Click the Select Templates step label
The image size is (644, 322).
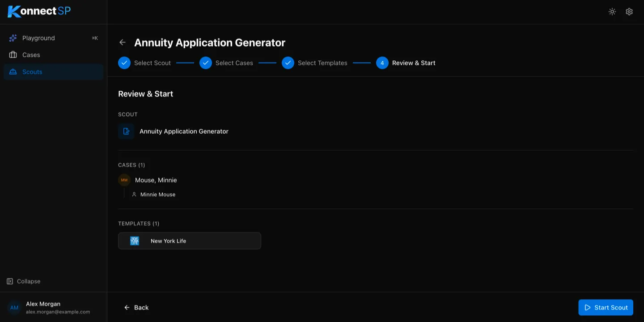(322, 63)
